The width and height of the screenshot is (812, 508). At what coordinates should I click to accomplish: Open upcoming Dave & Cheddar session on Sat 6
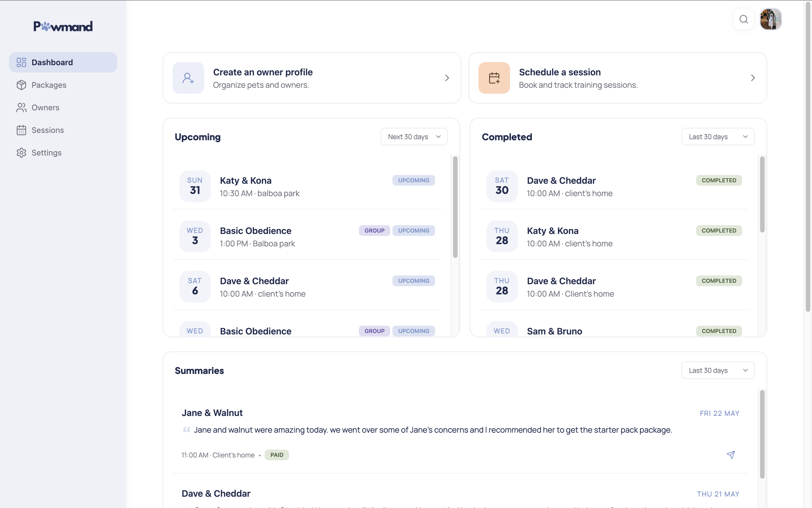coord(307,286)
